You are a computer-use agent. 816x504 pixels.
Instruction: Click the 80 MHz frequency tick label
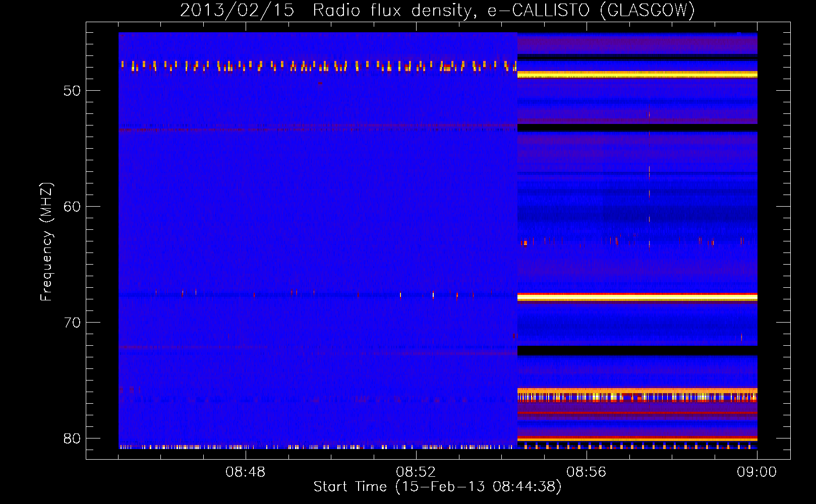coord(72,438)
